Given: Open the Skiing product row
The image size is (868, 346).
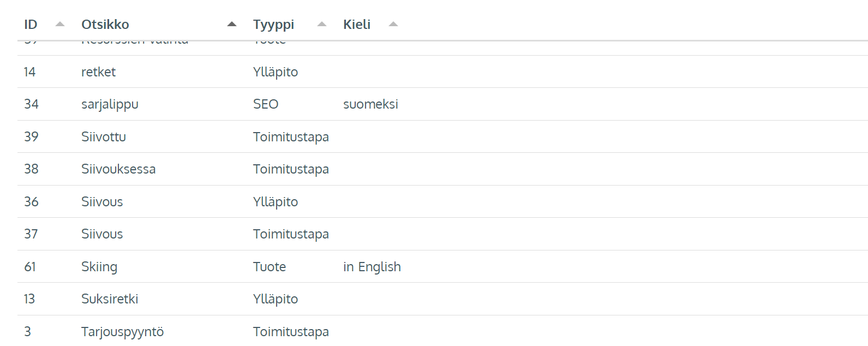Looking at the screenshot, I should click(442, 266).
